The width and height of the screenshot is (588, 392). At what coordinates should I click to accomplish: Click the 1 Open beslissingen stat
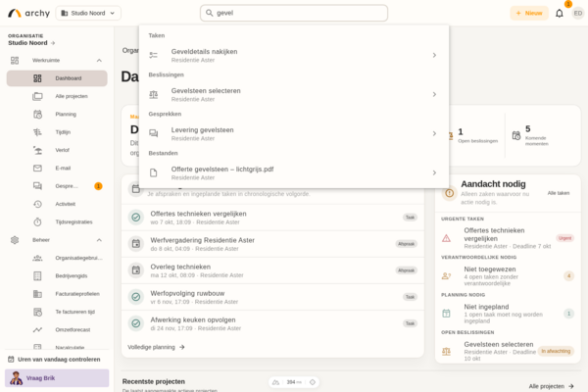pyautogui.click(x=475, y=136)
